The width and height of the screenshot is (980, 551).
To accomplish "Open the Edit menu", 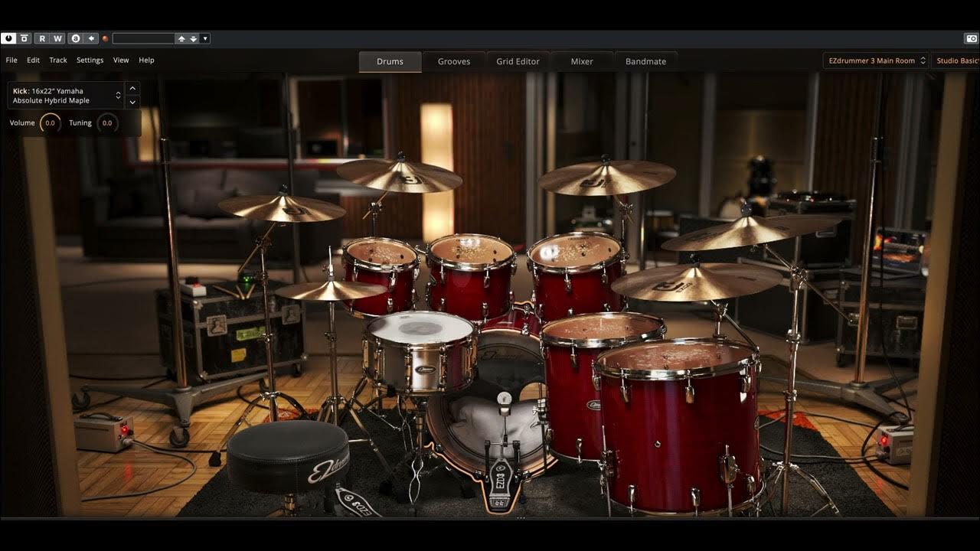I will [x=34, y=60].
